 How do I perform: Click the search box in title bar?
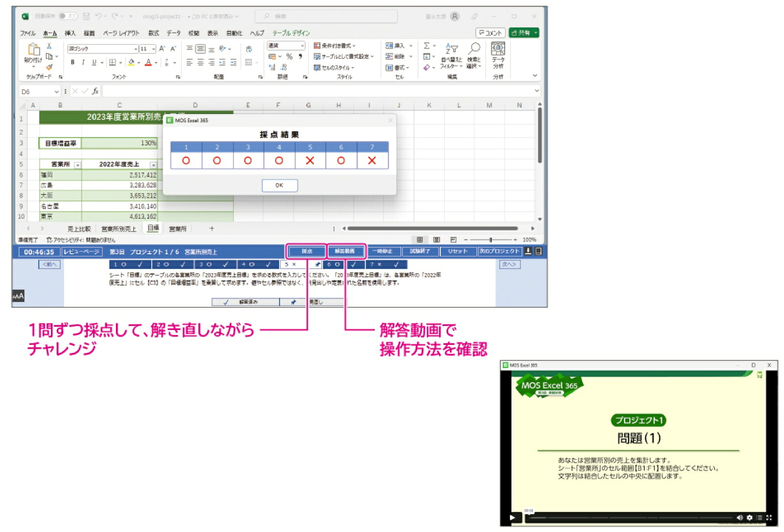tap(326, 16)
